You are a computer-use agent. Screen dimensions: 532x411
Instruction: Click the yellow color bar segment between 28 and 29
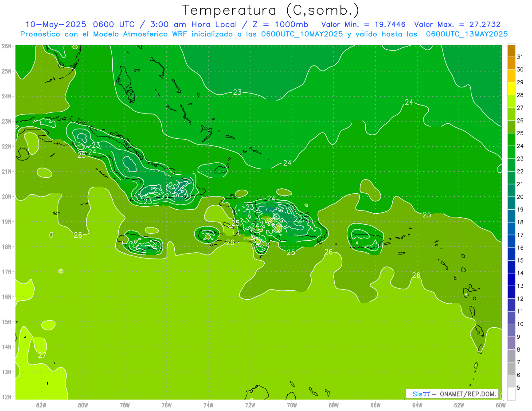tap(511, 89)
